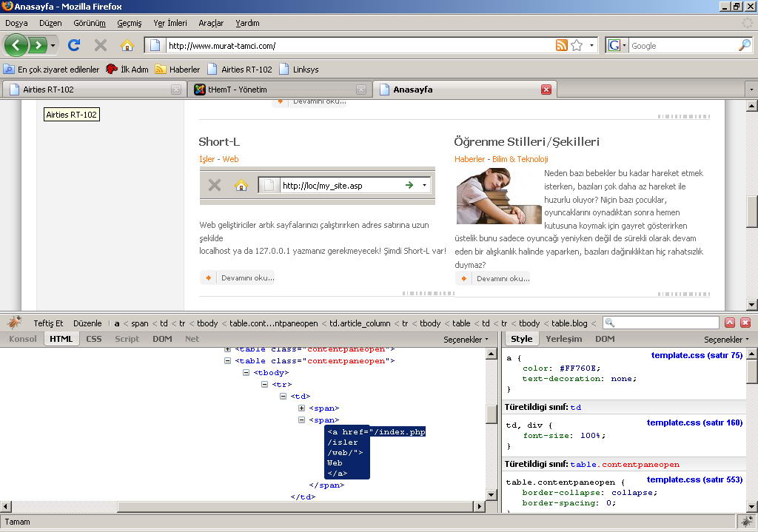Expand the first collapsed span node
This screenshot has height=532, width=758.
point(302,408)
